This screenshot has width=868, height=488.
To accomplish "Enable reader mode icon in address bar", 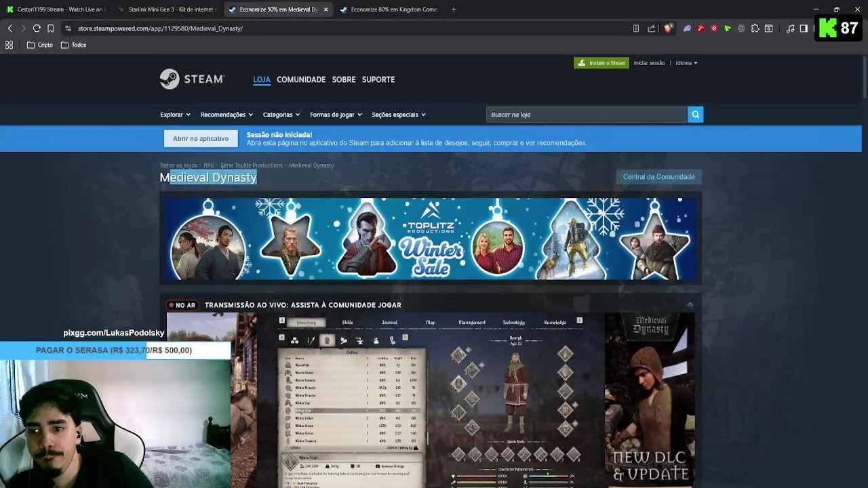I will point(635,28).
